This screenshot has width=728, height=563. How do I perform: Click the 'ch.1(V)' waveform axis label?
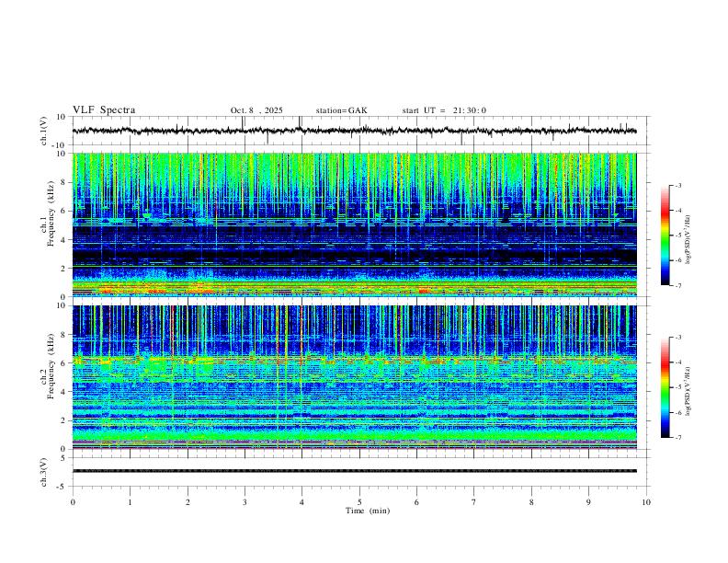coord(44,131)
